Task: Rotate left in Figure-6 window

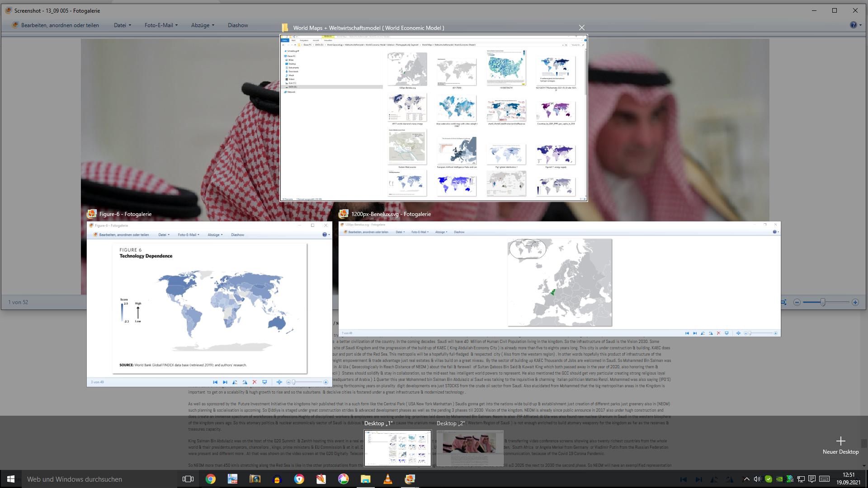Action: pos(235,382)
